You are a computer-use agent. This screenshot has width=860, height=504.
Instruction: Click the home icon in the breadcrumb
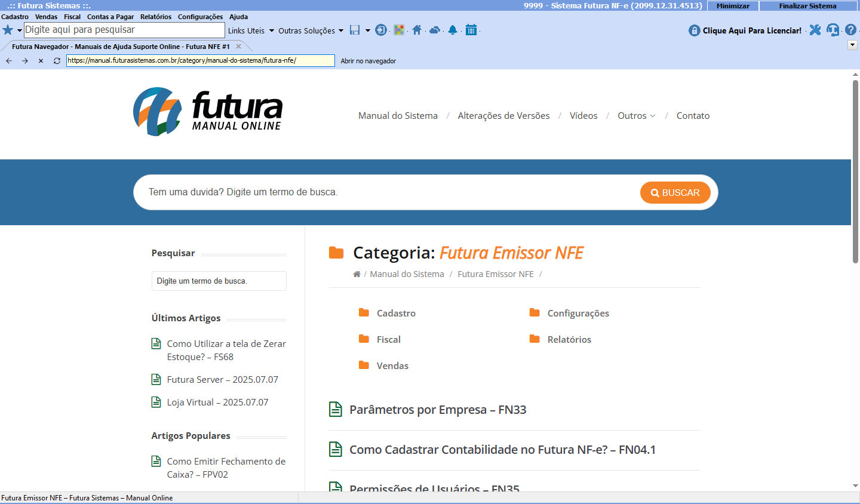[x=357, y=274]
